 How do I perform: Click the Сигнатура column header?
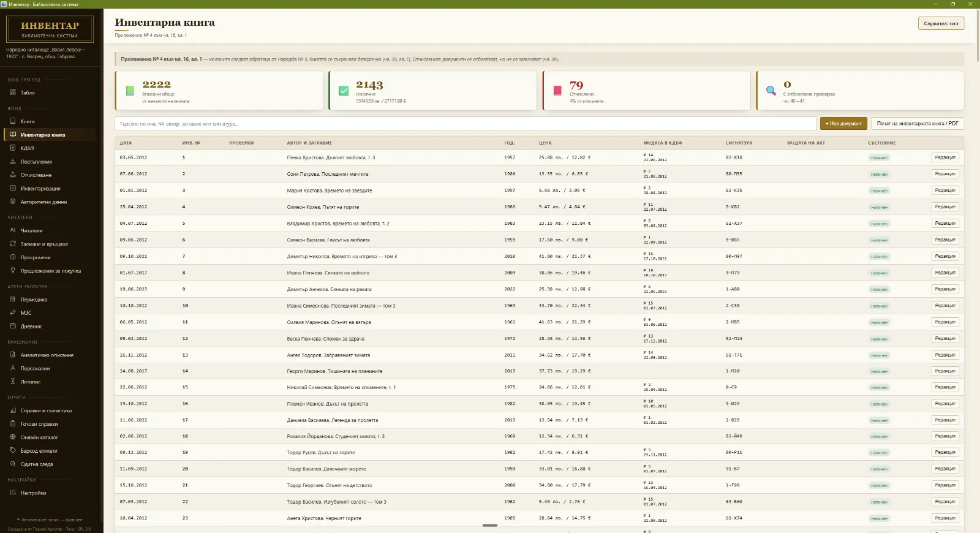[739, 143]
